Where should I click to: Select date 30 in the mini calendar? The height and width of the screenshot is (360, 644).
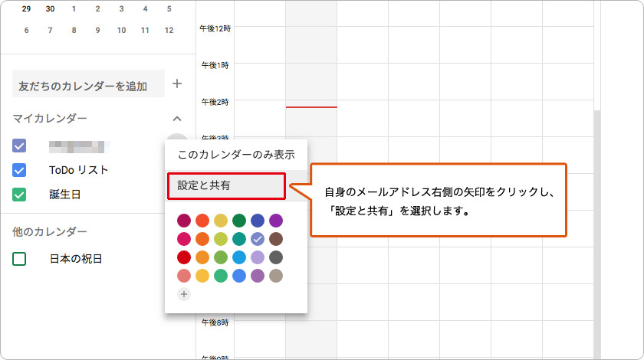pyautogui.click(x=50, y=9)
